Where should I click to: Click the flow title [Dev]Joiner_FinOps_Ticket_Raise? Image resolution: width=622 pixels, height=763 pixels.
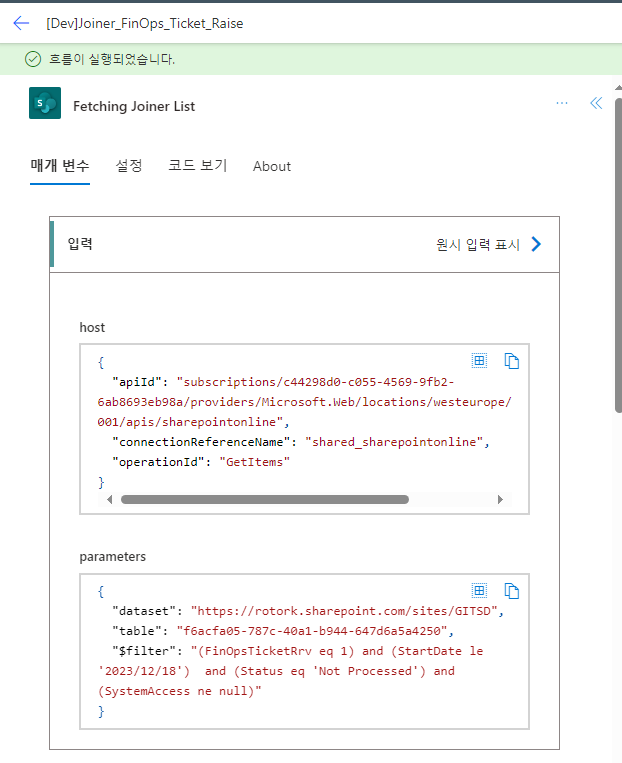[x=145, y=23]
